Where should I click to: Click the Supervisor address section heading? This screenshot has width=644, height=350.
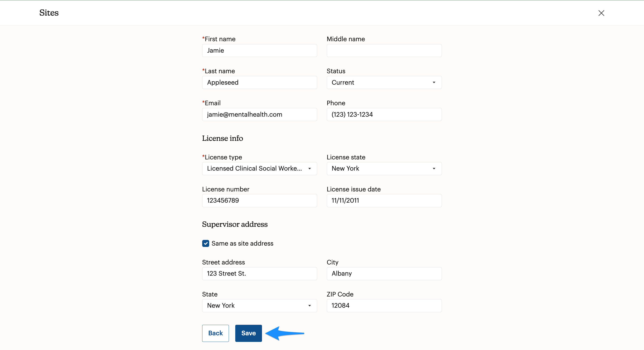235,224
